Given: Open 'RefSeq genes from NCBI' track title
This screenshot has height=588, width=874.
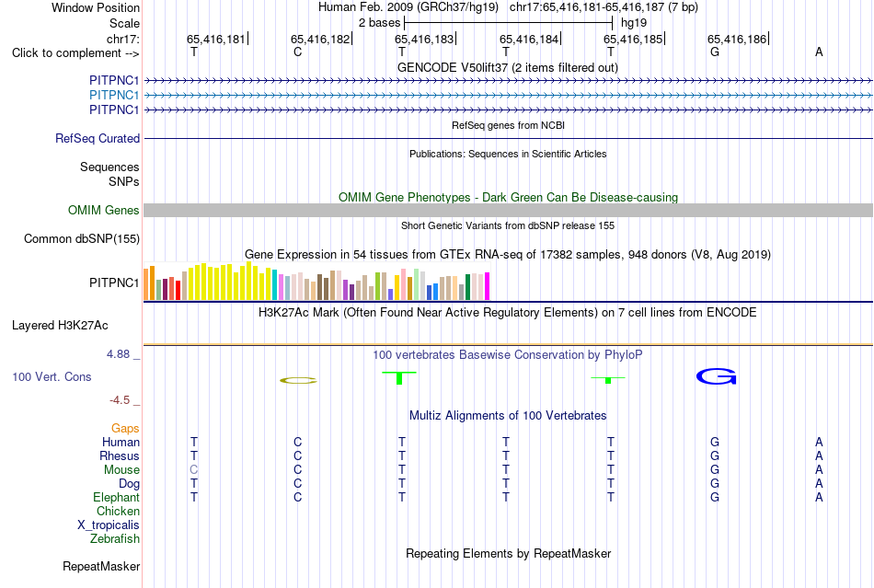Looking at the screenshot, I should tap(508, 125).
